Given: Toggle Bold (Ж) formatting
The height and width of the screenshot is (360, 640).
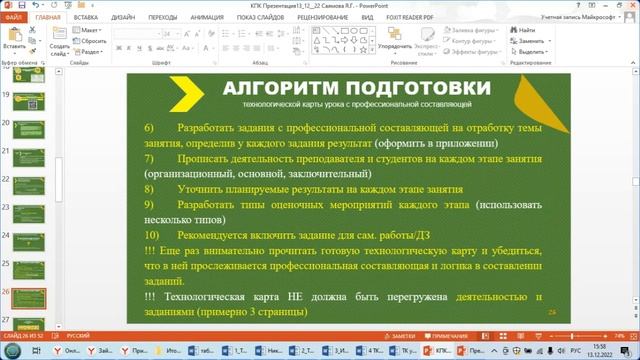Looking at the screenshot, I should pos(119,48).
